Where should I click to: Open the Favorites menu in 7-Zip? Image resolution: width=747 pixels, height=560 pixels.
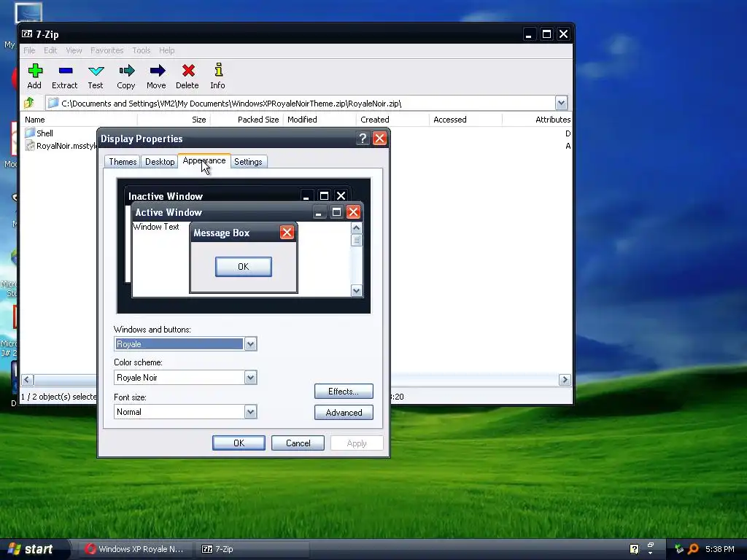[107, 50]
